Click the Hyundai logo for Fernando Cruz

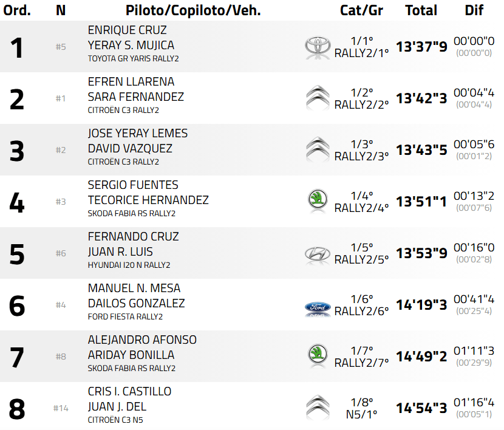317,253
